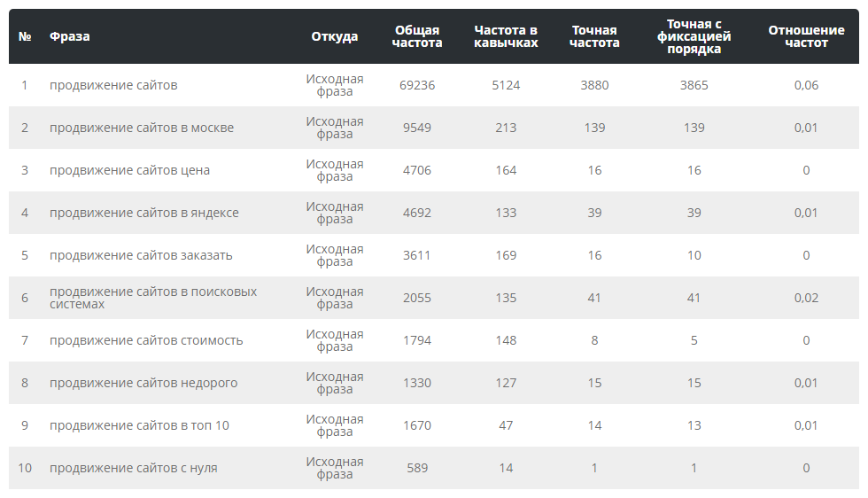Sort by 'Общая частота' column header

[x=417, y=36]
